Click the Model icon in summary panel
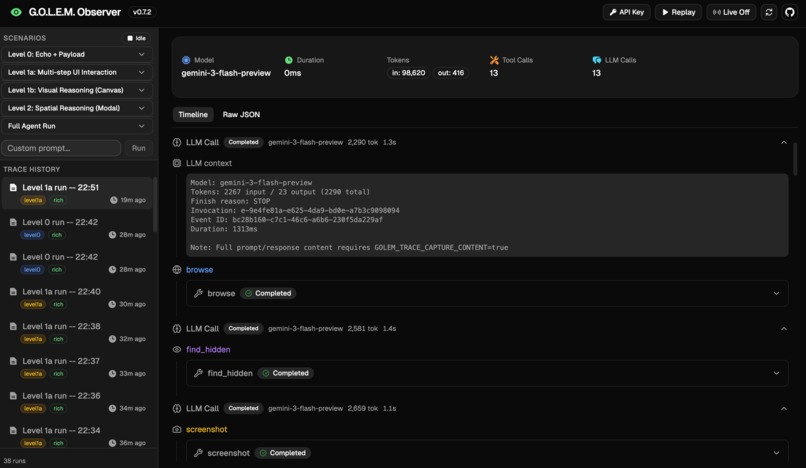 [186, 60]
